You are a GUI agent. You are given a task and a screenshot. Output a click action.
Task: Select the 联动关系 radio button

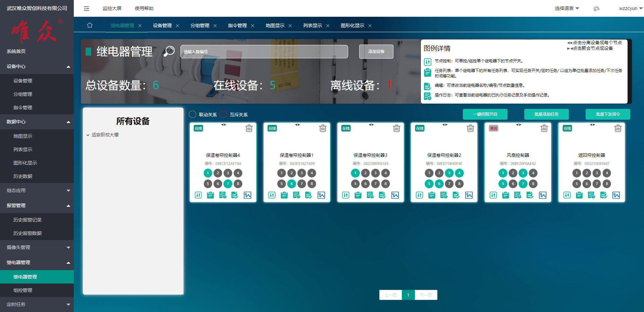pos(193,115)
